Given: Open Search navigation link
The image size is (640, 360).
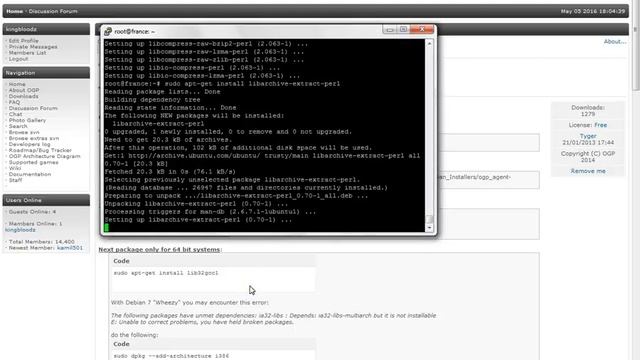Looking at the screenshot, I should (x=18, y=126).
